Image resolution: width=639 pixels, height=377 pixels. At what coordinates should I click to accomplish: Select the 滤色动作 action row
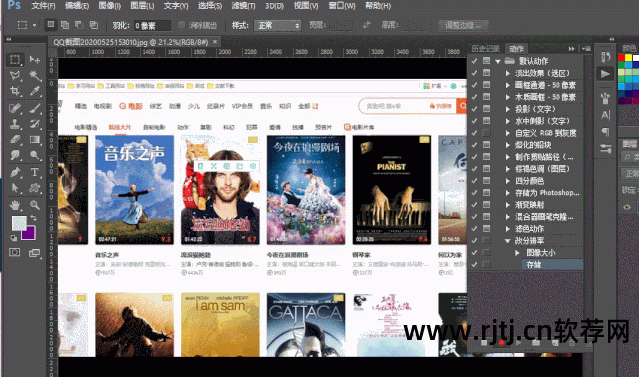click(529, 229)
